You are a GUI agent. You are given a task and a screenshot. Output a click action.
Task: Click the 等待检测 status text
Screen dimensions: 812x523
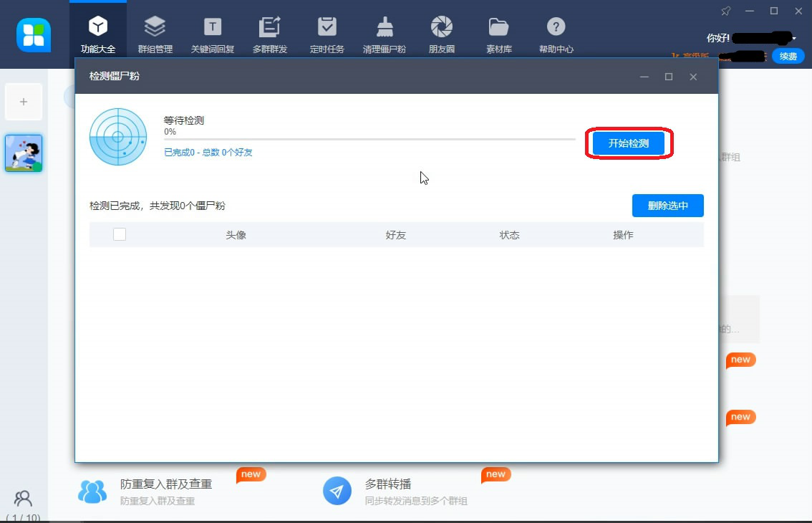[x=184, y=120]
